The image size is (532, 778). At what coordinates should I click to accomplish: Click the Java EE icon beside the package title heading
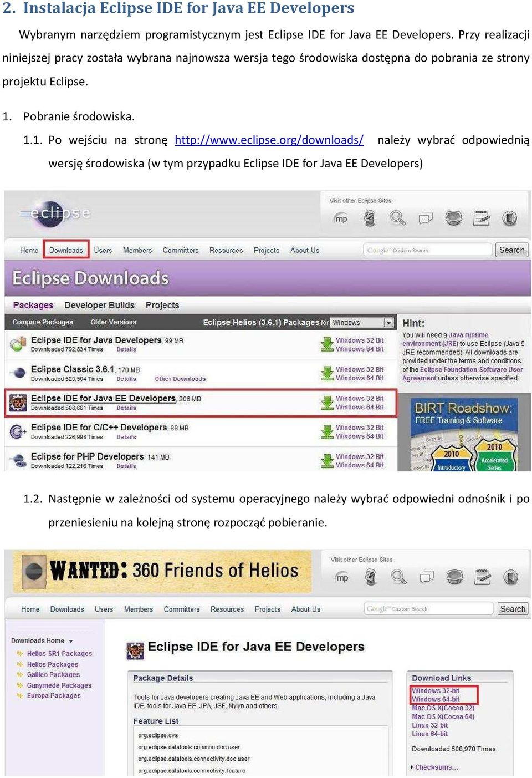tap(135, 650)
